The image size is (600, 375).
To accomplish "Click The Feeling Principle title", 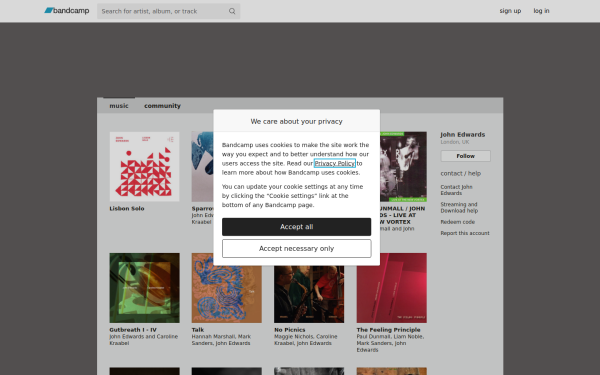I will point(388,330).
